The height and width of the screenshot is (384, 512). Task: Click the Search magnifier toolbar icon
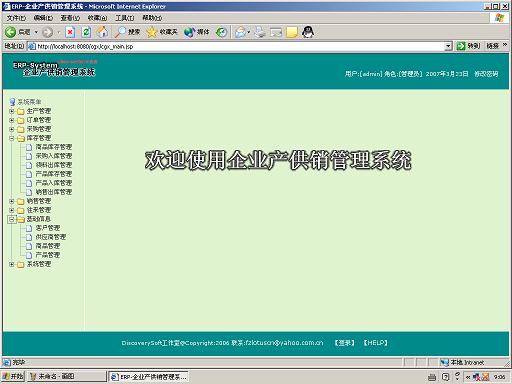(120, 32)
